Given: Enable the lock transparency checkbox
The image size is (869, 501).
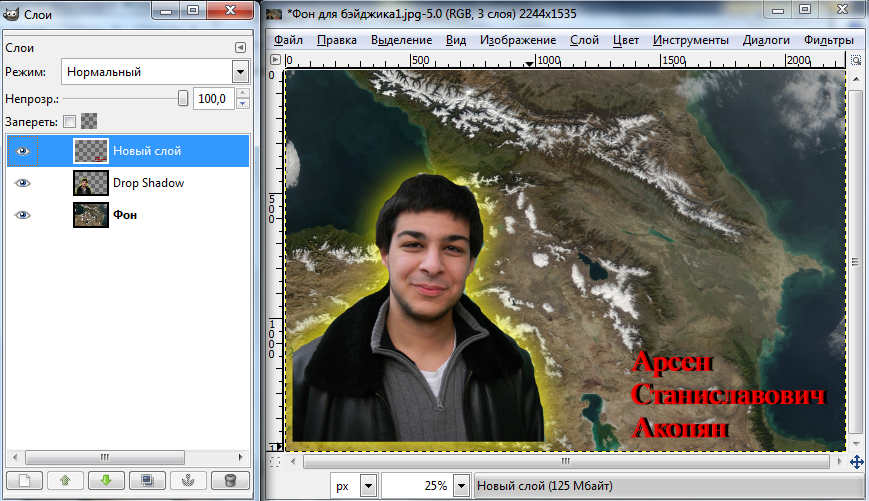Looking at the screenshot, I should coord(69,121).
